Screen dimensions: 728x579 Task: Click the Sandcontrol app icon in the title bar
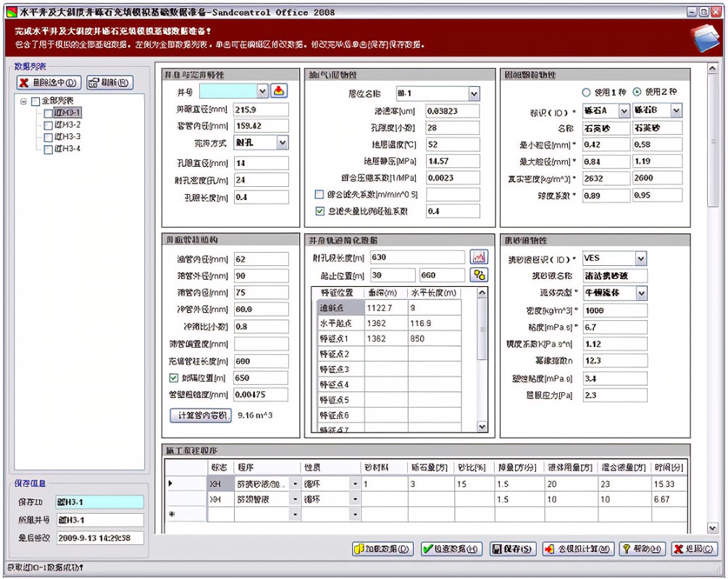click(12, 12)
